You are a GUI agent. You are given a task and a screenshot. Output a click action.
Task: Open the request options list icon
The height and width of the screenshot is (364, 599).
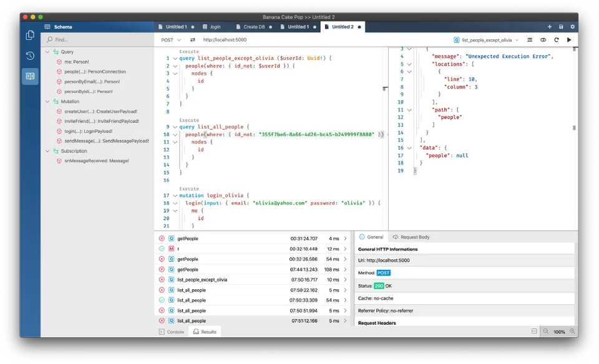[530, 40]
